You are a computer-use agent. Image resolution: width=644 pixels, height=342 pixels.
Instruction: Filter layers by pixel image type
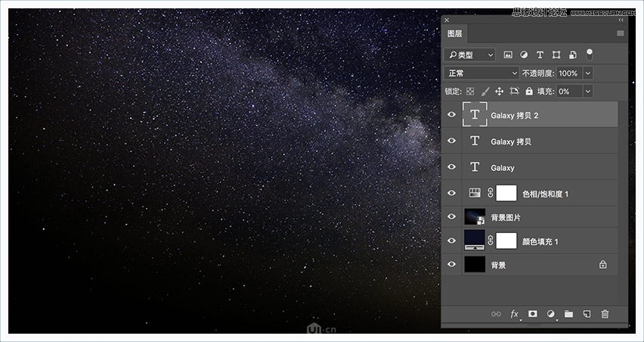click(x=508, y=54)
